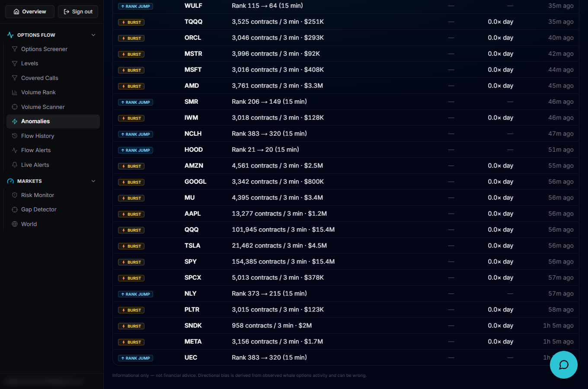Screen dimensions: 588x389
Task: Open Options Screener page
Action: (53, 49)
